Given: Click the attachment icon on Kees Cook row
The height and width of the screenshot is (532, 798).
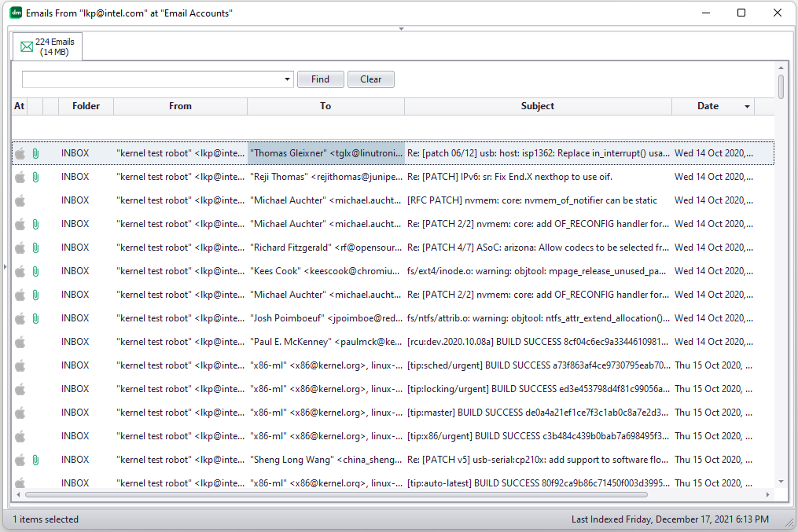Looking at the screenshot, I should click(35, 271).
